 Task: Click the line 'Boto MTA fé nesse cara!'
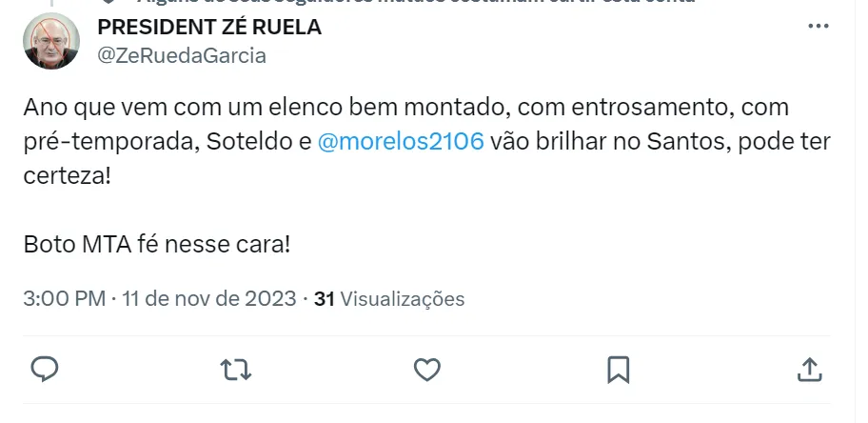(157, 244)
